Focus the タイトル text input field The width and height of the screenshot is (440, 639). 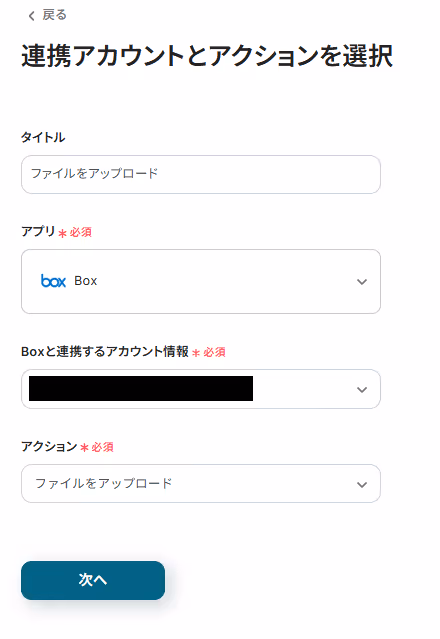pos(201,174)
